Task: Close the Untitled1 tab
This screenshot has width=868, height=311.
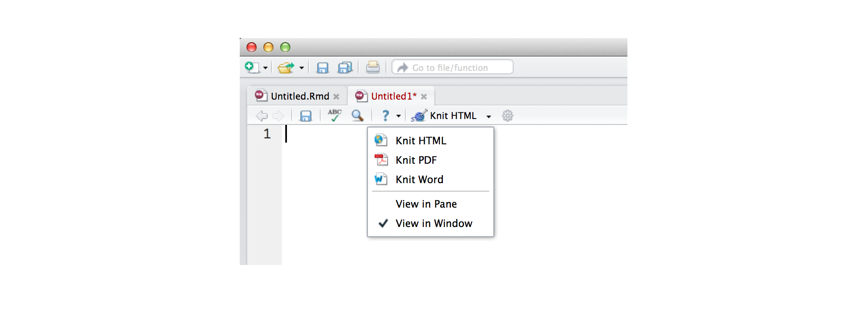Action: pos(424,97)
